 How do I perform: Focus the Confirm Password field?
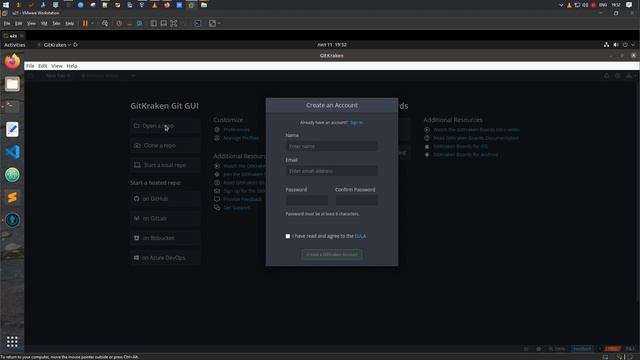coord(356,200)
